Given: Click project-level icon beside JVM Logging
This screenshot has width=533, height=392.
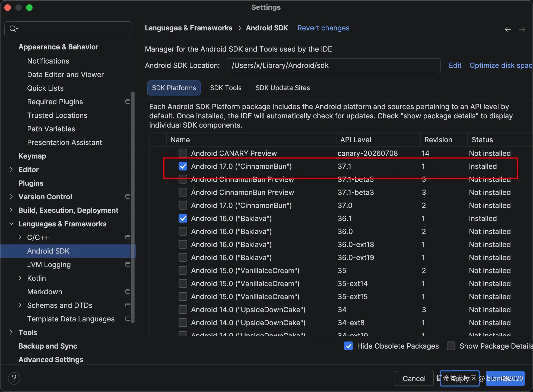Looking at the screenshot, I should pyautogui.click(x=128, y=264).
